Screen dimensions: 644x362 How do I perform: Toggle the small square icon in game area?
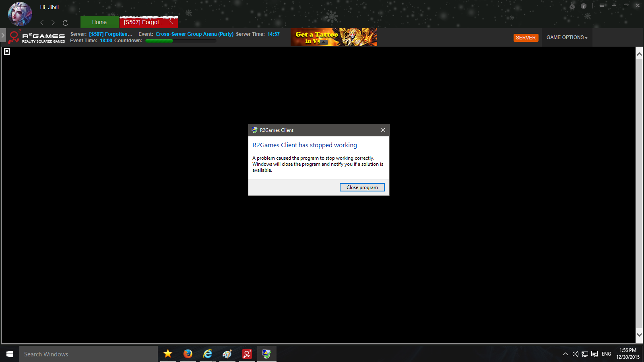coord(7,51)
